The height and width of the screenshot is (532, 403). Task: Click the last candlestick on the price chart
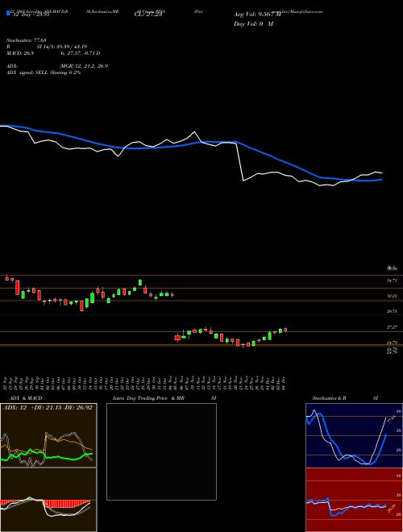pos(285,330)
